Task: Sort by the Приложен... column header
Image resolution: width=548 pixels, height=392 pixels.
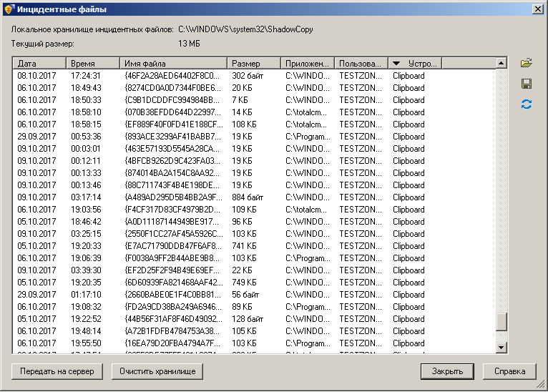Action: pos(308,64)
